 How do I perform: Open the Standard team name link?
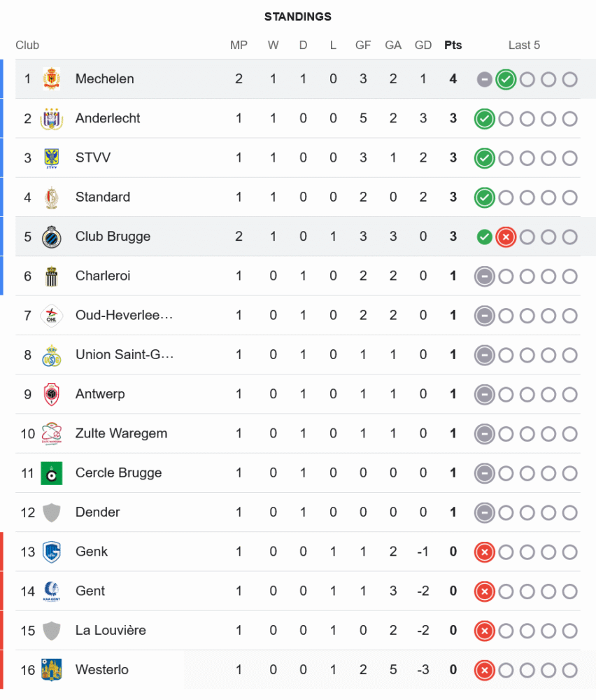103,197
